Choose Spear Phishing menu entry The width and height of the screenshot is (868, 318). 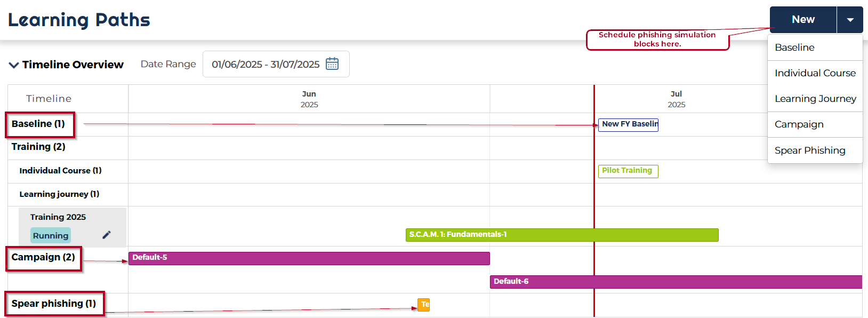pos(809,150)
